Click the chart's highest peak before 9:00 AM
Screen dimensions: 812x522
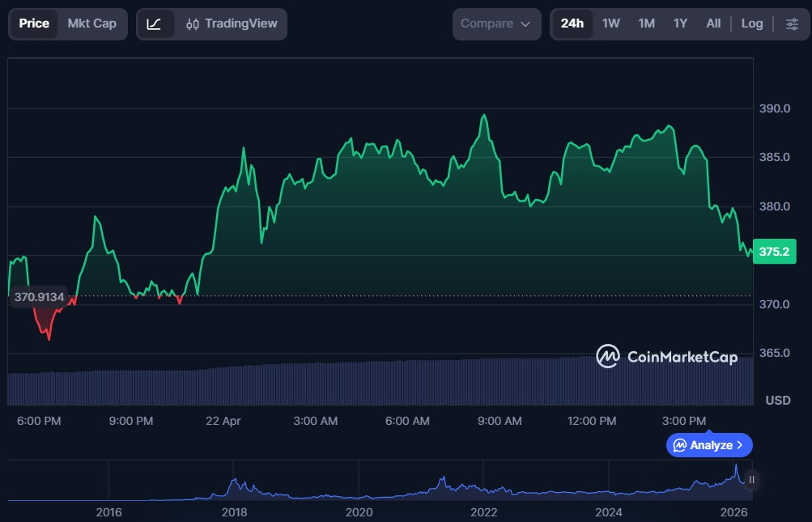(x=484, y=116)
